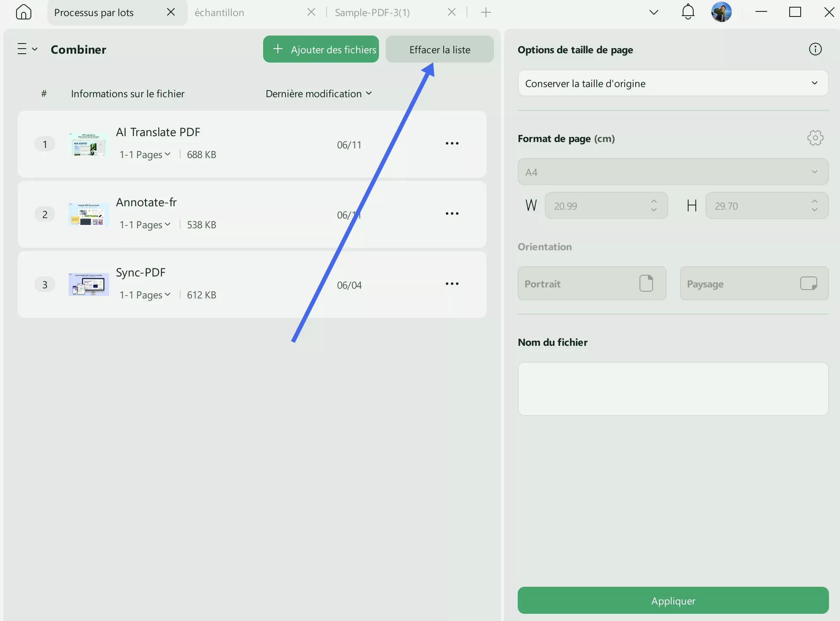Select Portrait orientation

click(592, 284)
